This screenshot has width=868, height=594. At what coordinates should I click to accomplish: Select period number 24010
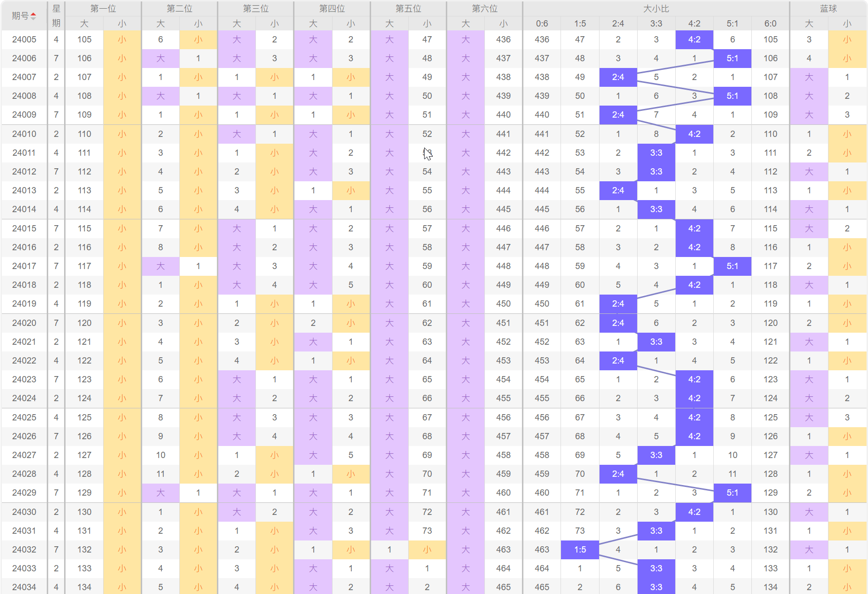[24, 134]
